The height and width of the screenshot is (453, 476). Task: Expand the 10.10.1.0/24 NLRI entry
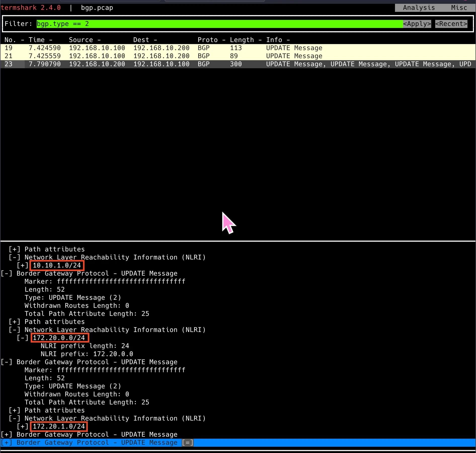click(22, 266)
